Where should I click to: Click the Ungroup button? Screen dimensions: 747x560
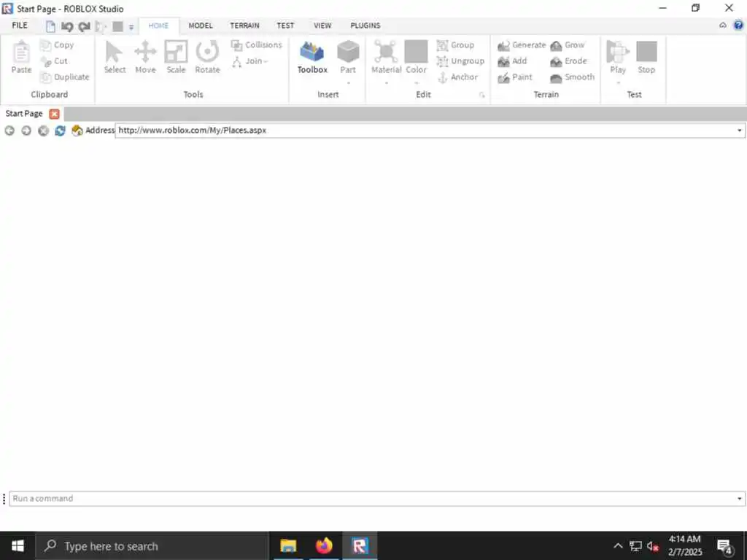click(460, 61)
